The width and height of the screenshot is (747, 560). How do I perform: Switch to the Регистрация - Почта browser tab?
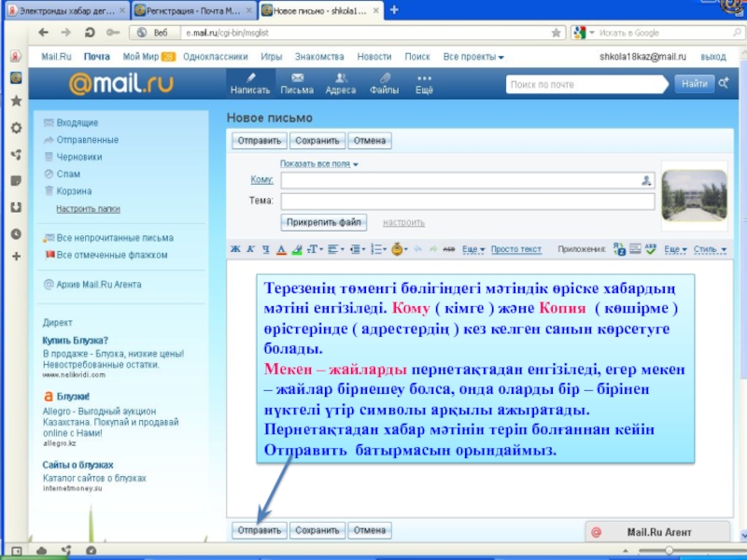[x=190, y=10]
